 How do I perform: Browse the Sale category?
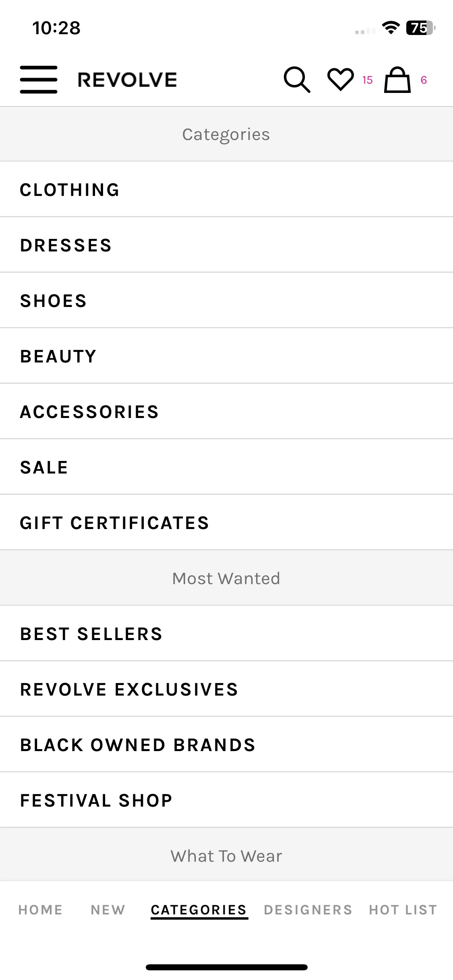[226, 467]
